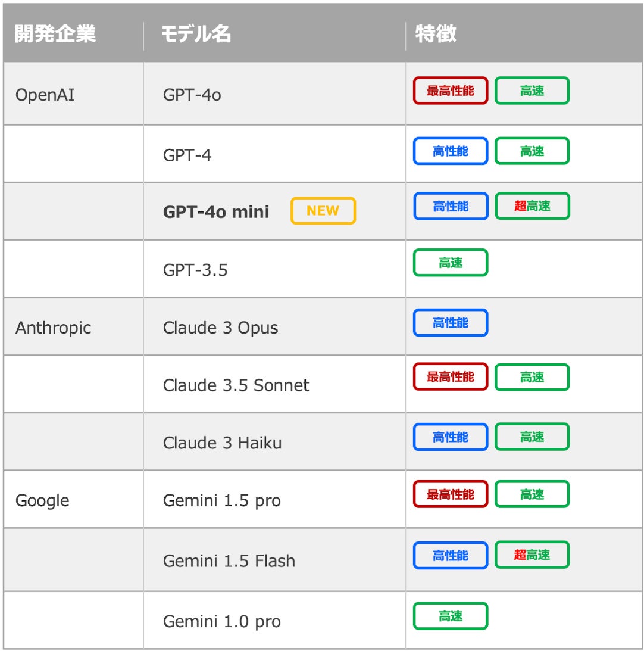Click the 超高速 badge for GPT-4o mini
This screenshot has height=651, width=644.
(532, 206)
